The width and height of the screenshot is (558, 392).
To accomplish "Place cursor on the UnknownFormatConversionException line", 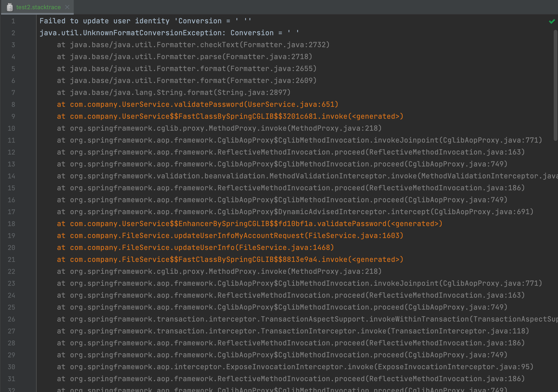I will 169,33.
